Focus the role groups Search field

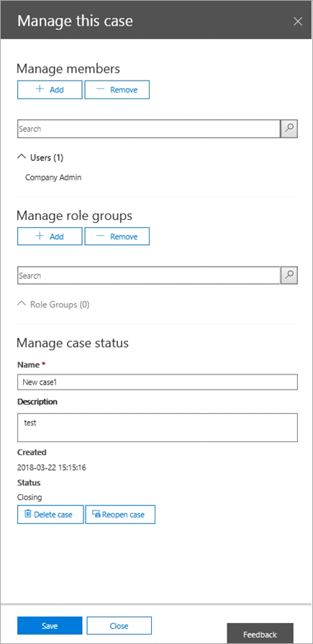[x=149, y=275]
